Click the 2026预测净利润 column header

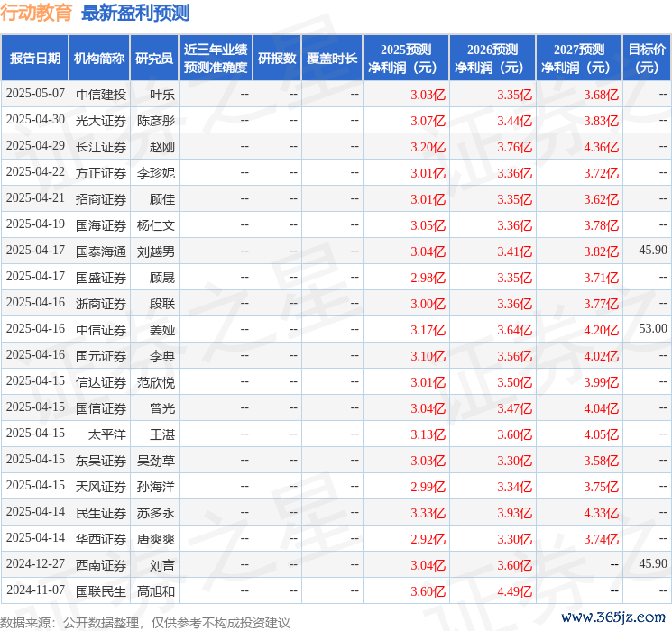tap(492, 59)
